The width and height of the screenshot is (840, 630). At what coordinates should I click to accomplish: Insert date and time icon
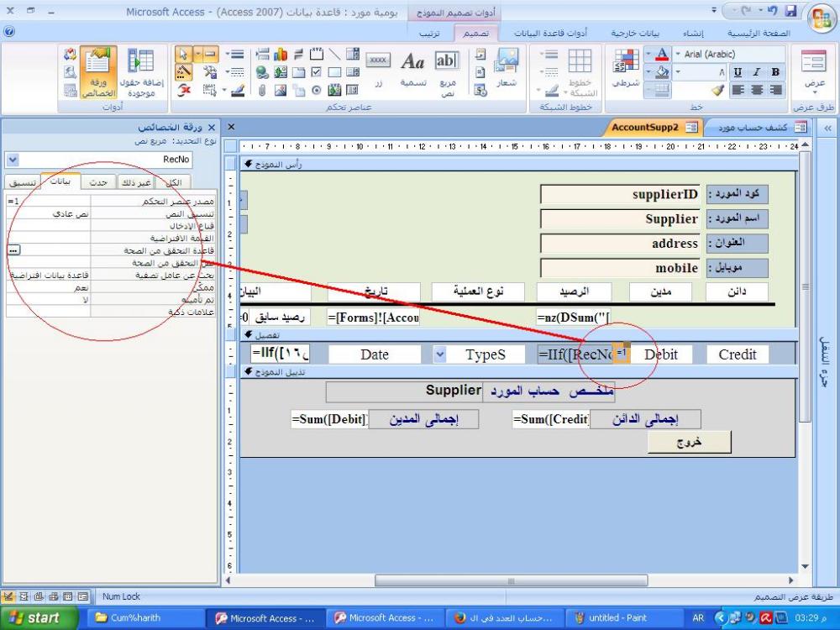480,90
